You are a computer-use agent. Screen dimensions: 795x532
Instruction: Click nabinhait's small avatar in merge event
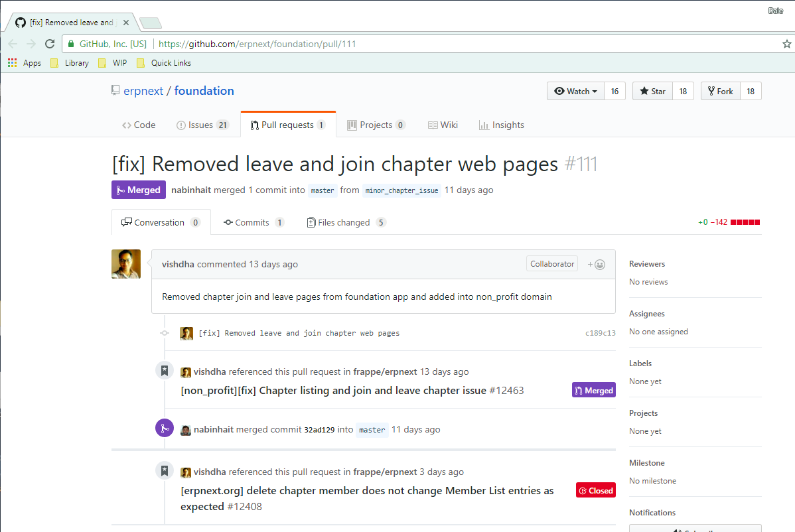pos(186,430)
